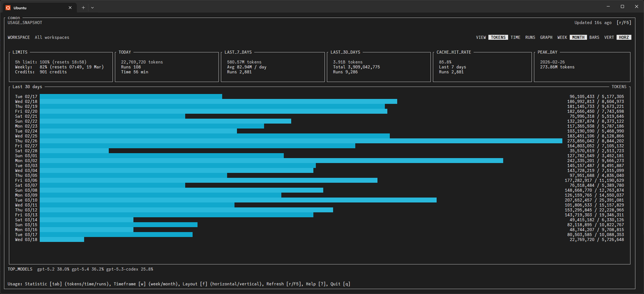Maximize the terminal window
The height and width of the screenshot is (294, 644).
pos(622,6)
